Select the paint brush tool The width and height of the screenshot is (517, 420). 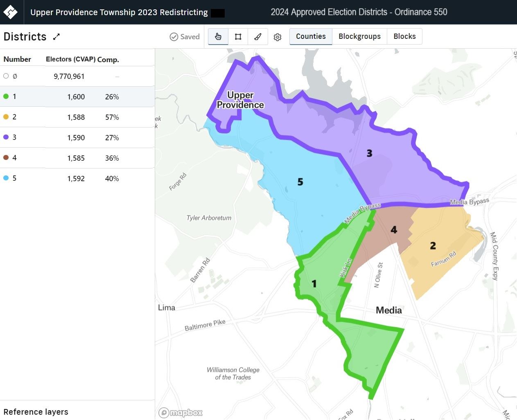[257, 36]
